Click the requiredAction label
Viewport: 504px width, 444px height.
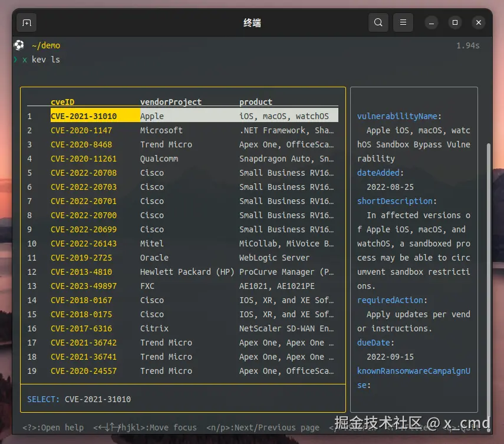click(392, 300)
